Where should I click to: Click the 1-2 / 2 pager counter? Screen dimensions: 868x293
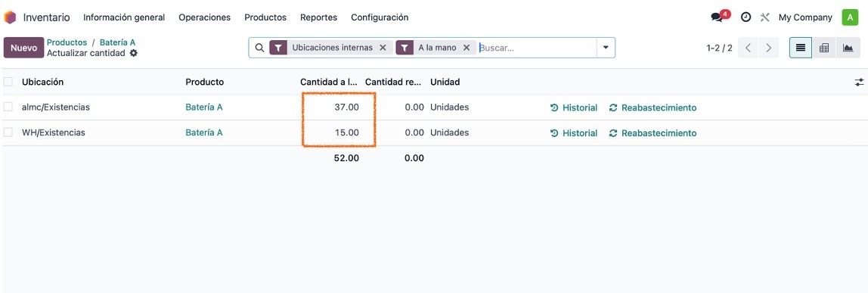tap(719, 48)
